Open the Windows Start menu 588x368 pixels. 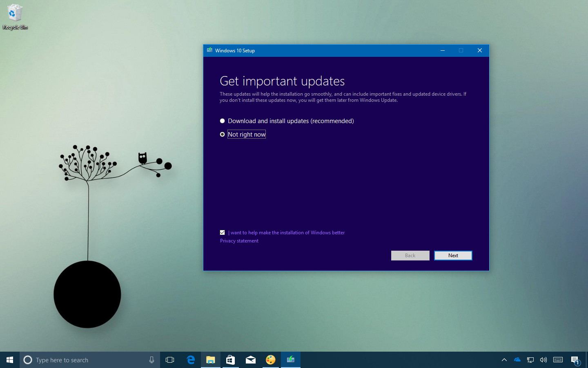click(10, 360)
